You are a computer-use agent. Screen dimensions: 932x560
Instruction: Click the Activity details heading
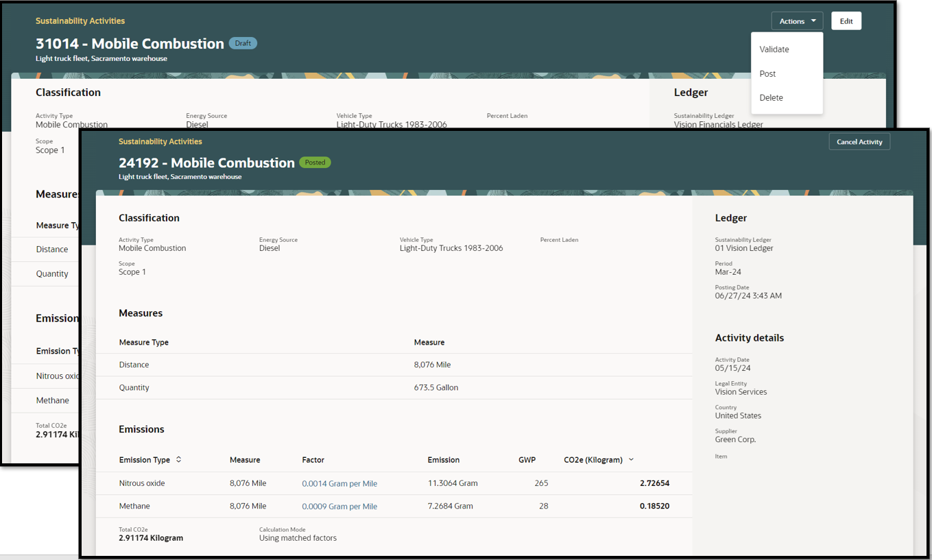click(750, 338)
